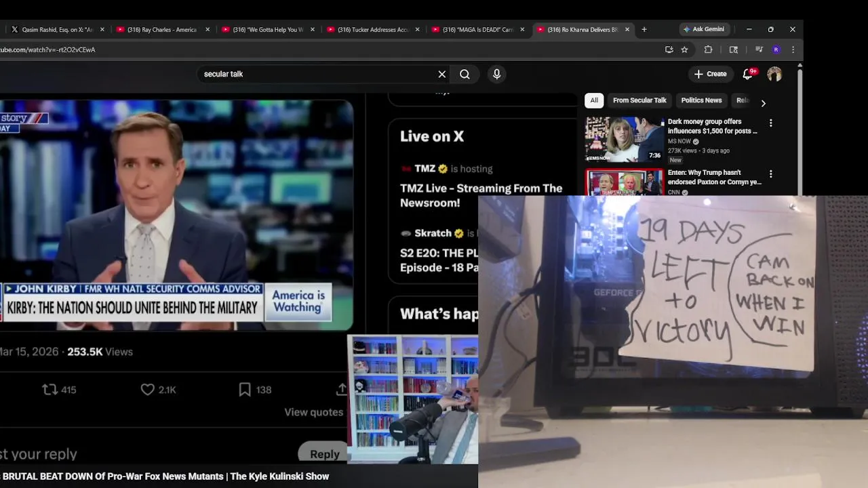The image size is (868, 488).
Task: Close the Ro Khanna Delivers tab
Action: 627,29
